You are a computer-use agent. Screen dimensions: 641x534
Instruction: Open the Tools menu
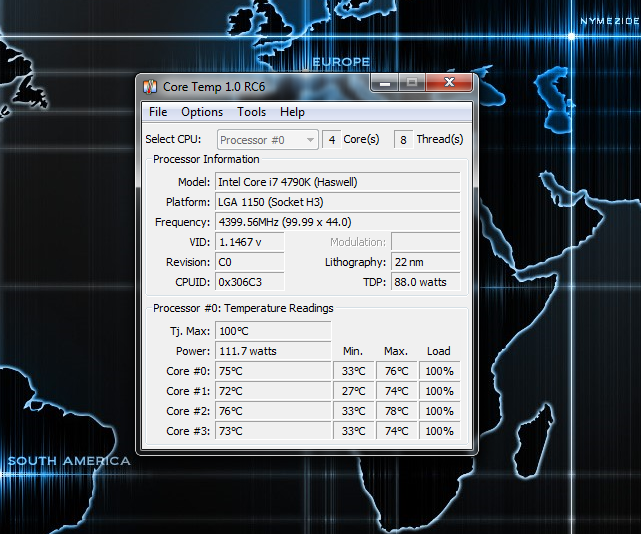pyautogui.click(x=251, y=112)
